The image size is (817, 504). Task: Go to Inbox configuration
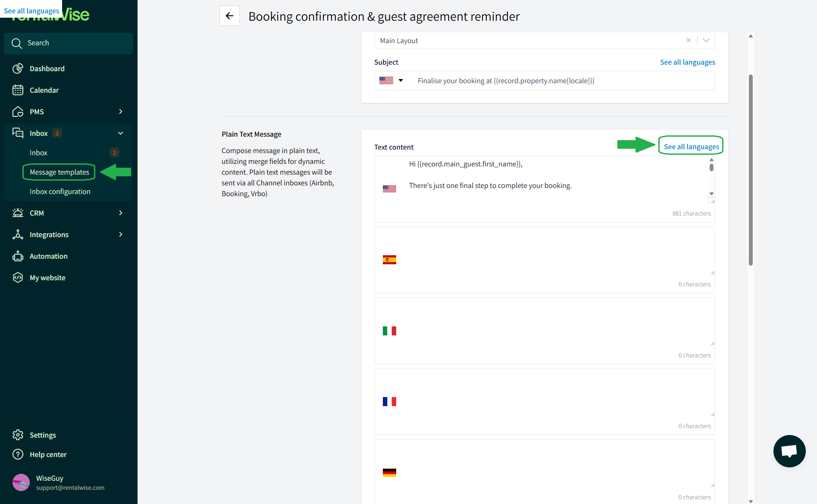60,191
